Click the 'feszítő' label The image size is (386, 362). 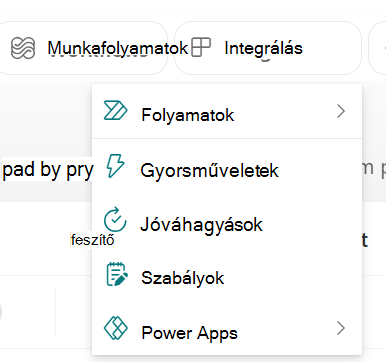(x=93, y=240)
